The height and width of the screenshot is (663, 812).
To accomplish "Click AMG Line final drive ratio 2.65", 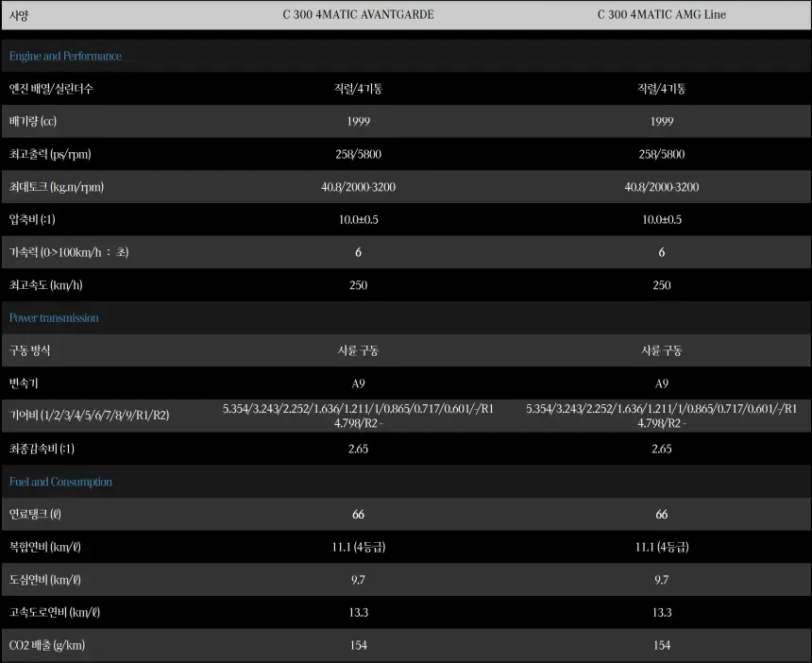I will (x=662, y=449).
